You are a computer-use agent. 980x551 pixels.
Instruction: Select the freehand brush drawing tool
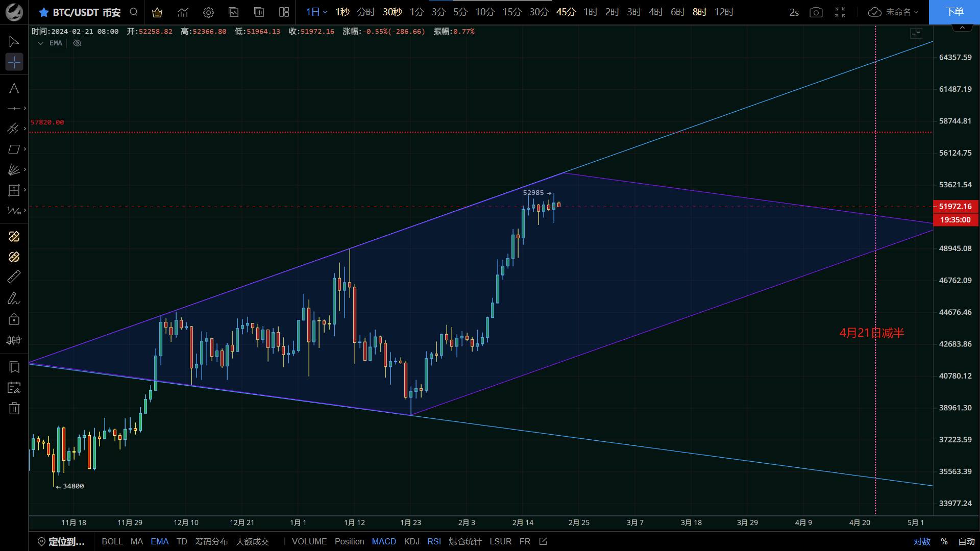pyautogui.click(x=14, y=298)
